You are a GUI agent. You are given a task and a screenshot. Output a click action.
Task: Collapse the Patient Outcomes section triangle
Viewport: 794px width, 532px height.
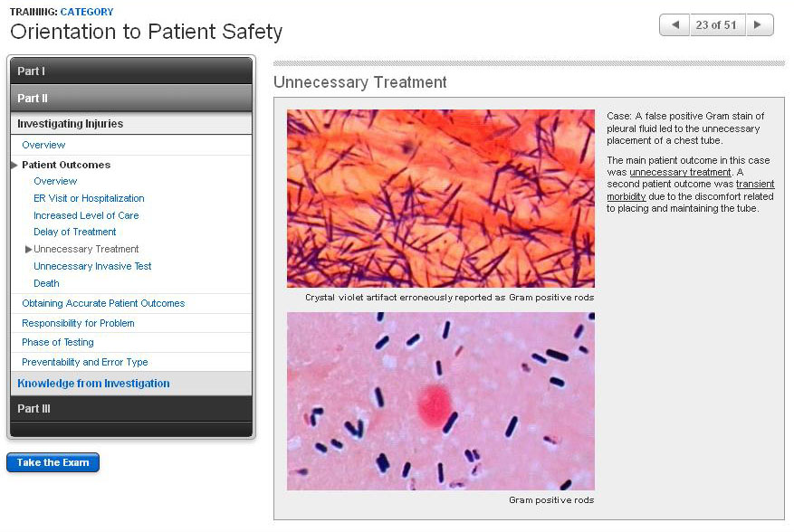click(x=14, y=166)
